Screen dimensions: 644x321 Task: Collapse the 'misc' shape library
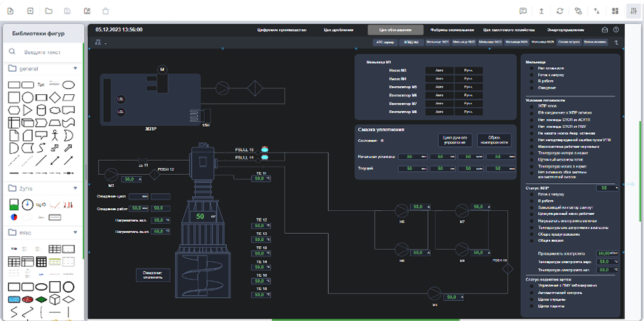pos(75,233)
